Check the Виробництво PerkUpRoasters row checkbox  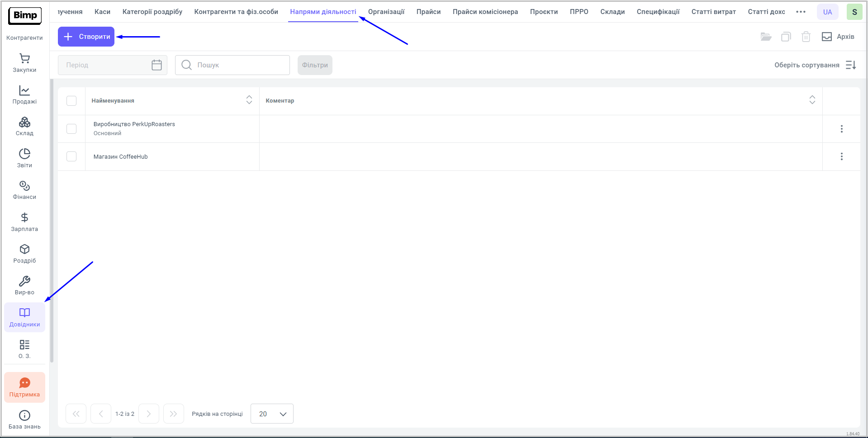coord(71,129)
